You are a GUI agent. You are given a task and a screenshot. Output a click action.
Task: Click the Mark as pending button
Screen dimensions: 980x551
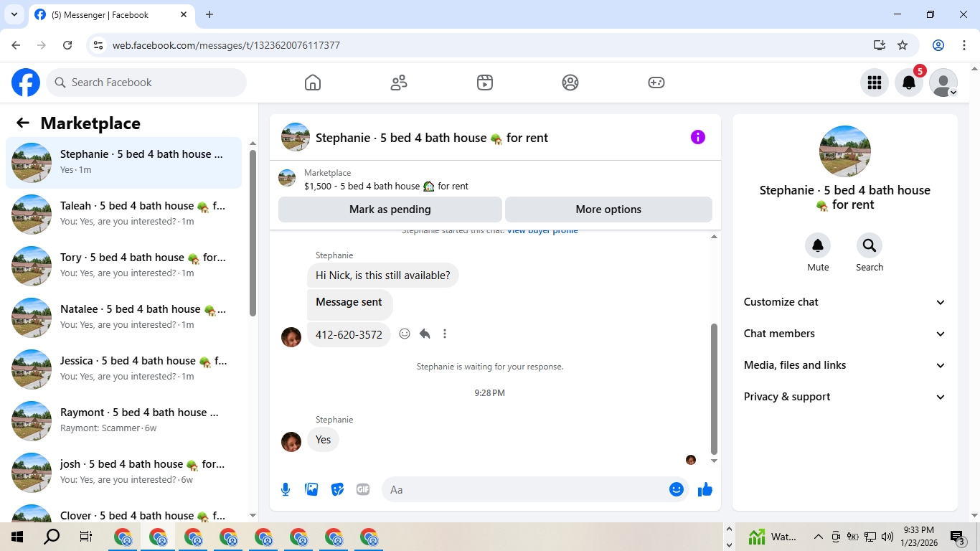pos(390,209)
